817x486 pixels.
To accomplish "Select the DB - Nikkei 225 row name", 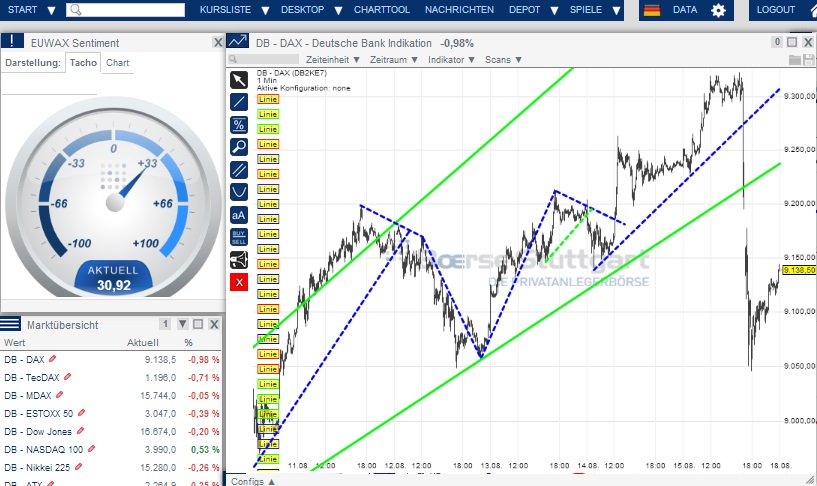I will (36, 467).
